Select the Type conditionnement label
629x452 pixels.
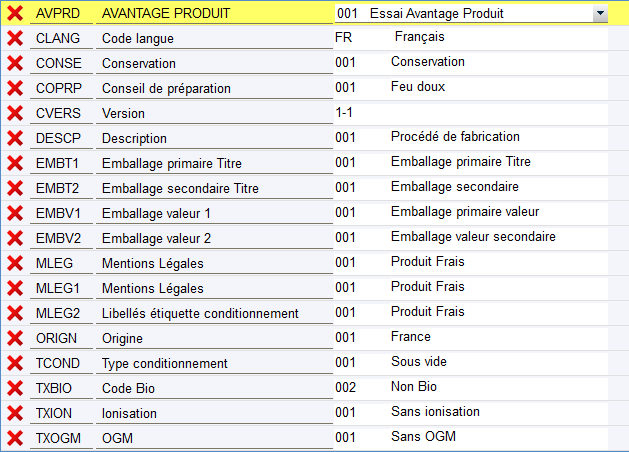click(165, 364)
